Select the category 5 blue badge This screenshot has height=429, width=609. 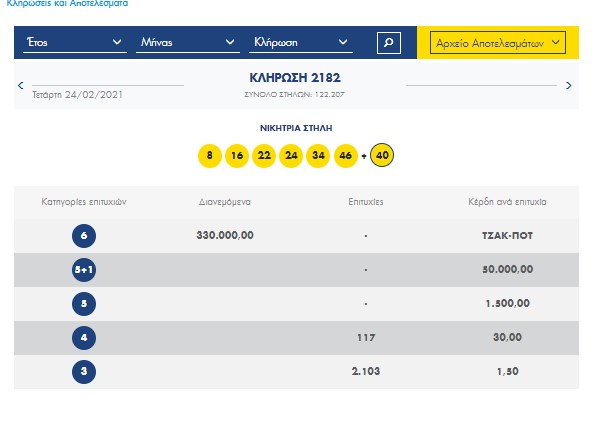85,304
